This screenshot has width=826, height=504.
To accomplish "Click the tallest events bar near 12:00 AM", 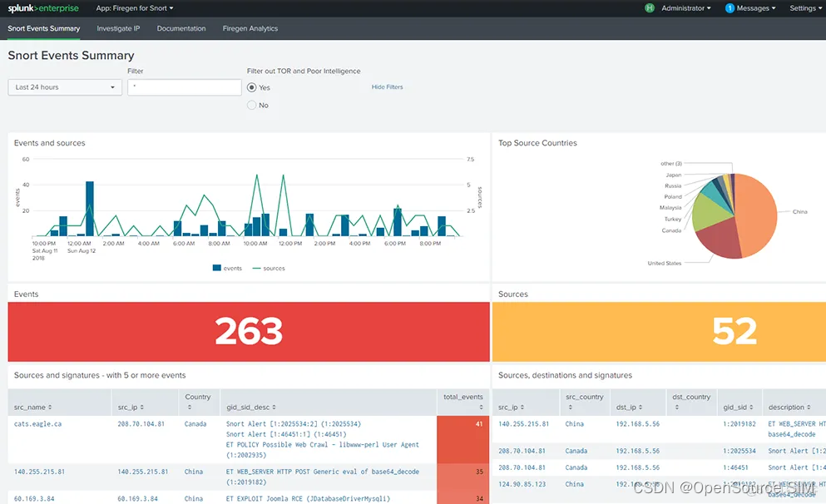I will click(x=90, y=209).
